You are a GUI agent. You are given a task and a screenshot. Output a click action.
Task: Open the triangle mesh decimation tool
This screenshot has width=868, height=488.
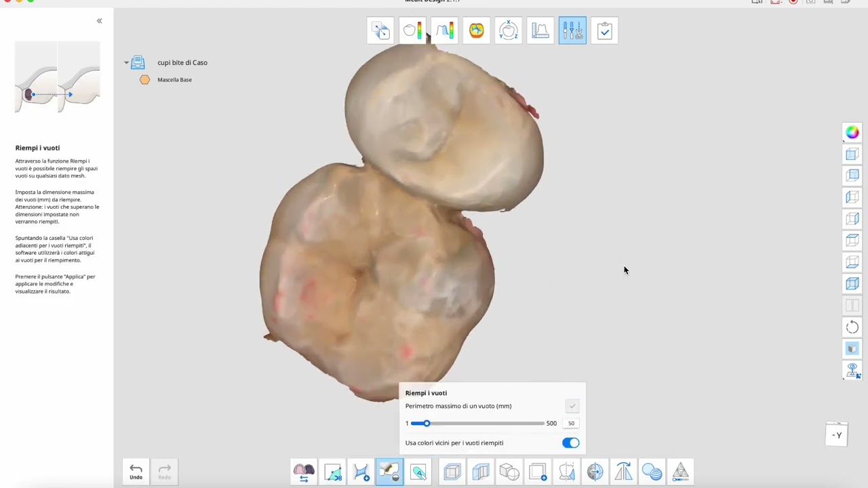click(x=680, y=472)
